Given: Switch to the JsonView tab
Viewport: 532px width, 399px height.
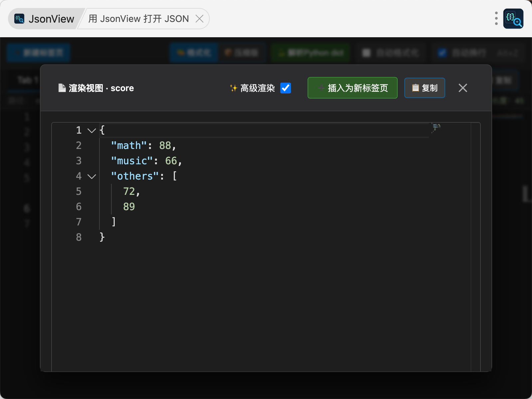Looking at the screenshot, I should (45, 19).
